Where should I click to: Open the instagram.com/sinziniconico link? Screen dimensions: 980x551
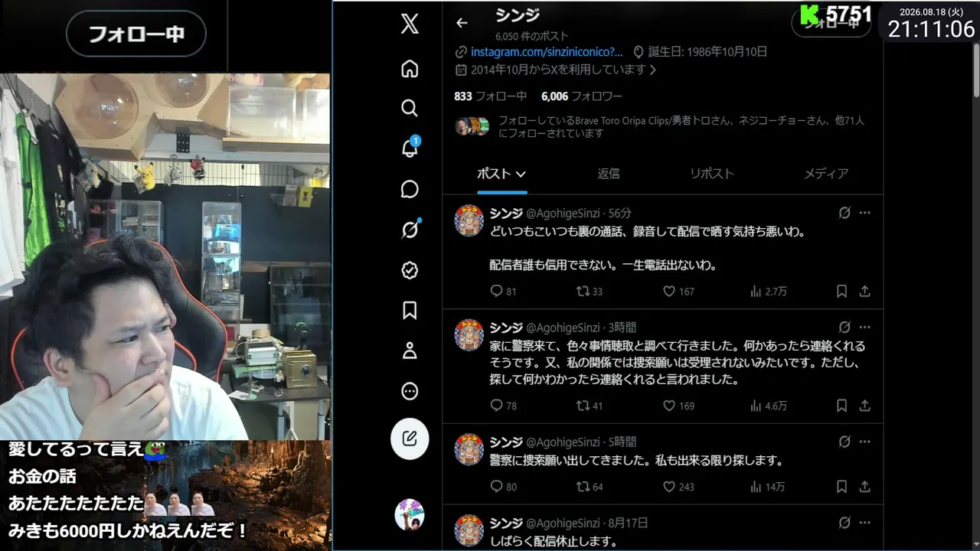tap(547, 52)
